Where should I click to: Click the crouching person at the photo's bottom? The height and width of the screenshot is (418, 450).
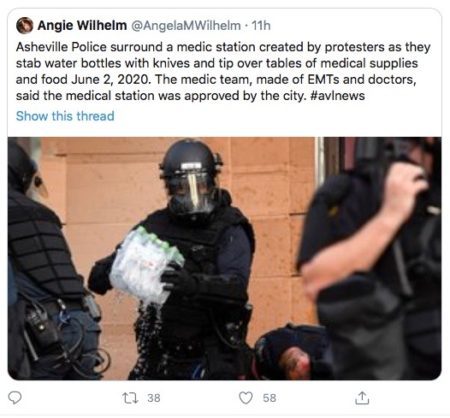[290, 353]
